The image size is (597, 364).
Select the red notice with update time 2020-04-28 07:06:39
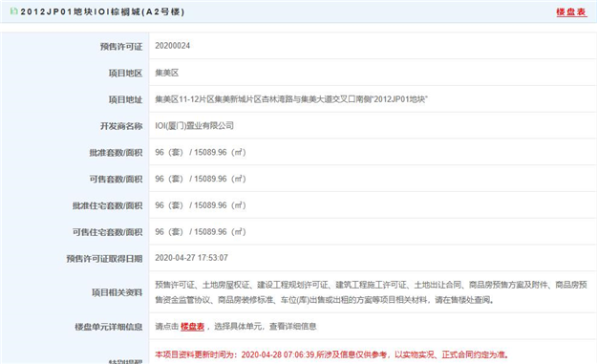coord(331,354)
